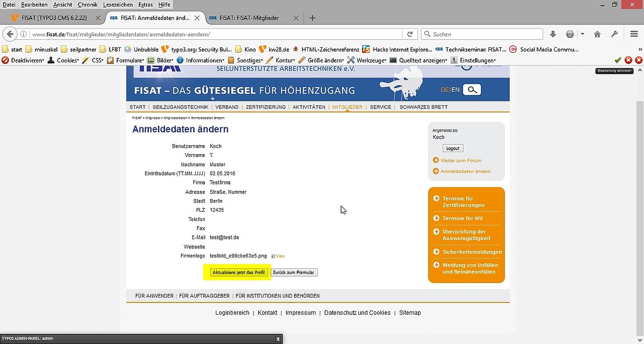Close the FISAT Anmeldedaten tab
Viewport: 644px width, 344px height.
point(197,18)
